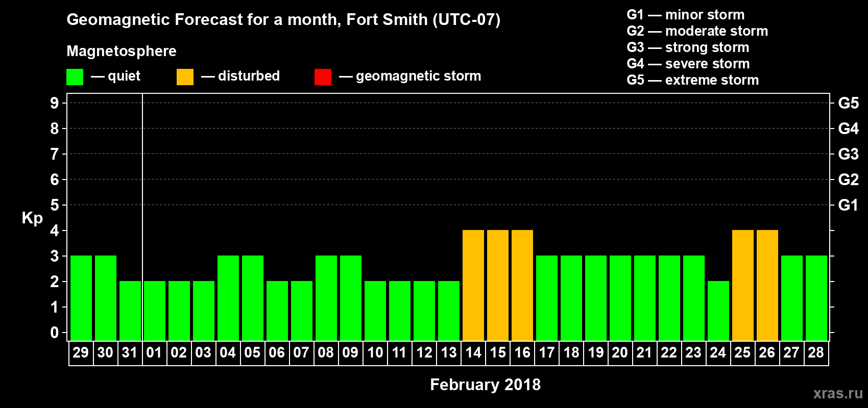
Task: Click the February 2018 axis caption
Action: click(x=485, y=385)
